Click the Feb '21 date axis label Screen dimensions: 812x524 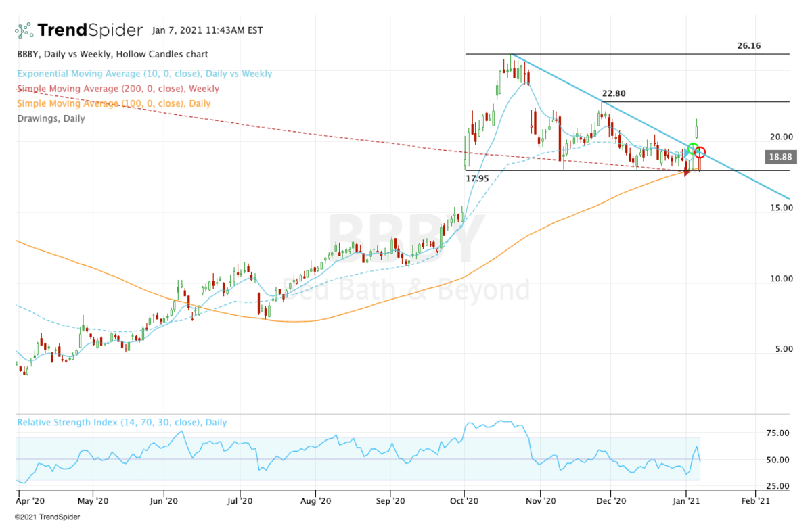click(x=756, y=501)
